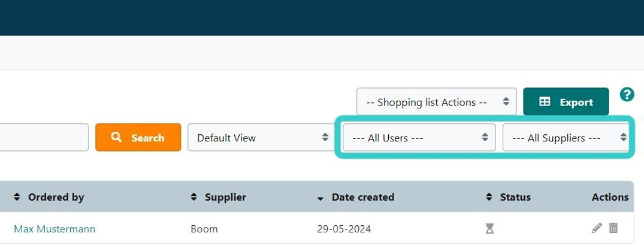Sort table by Supplier column
This screenshot has width=644, height=248.
click(x=219, y=197)
